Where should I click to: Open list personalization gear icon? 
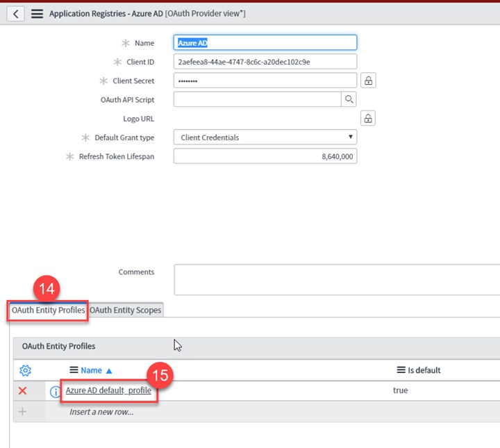coord(25,370)
